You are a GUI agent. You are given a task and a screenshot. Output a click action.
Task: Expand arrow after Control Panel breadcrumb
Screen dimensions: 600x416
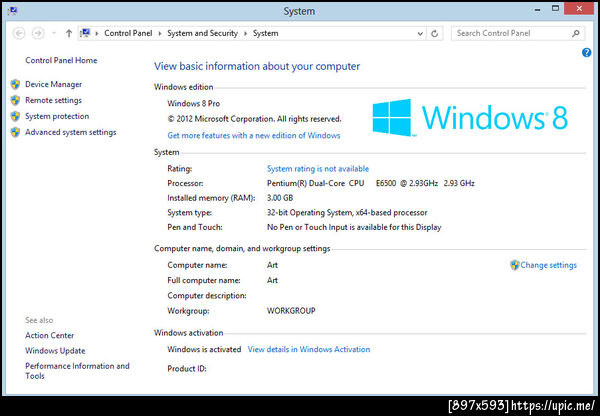click(x=160, y=34)
